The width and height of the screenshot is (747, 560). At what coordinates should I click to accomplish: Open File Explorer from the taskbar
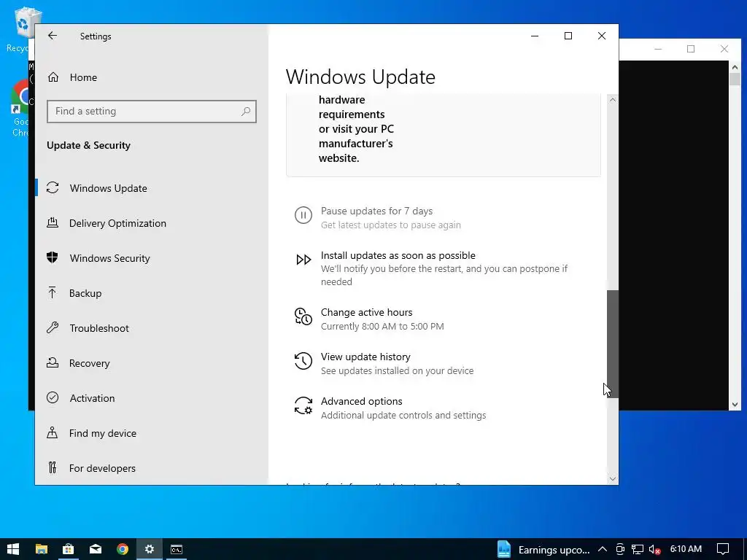(x=42, y=550)
